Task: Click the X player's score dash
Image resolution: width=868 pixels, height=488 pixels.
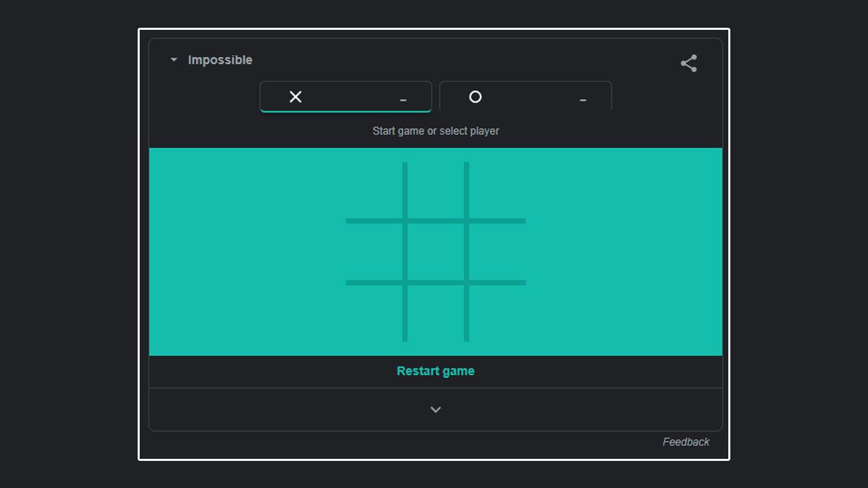Action: [x=403, y=98]
